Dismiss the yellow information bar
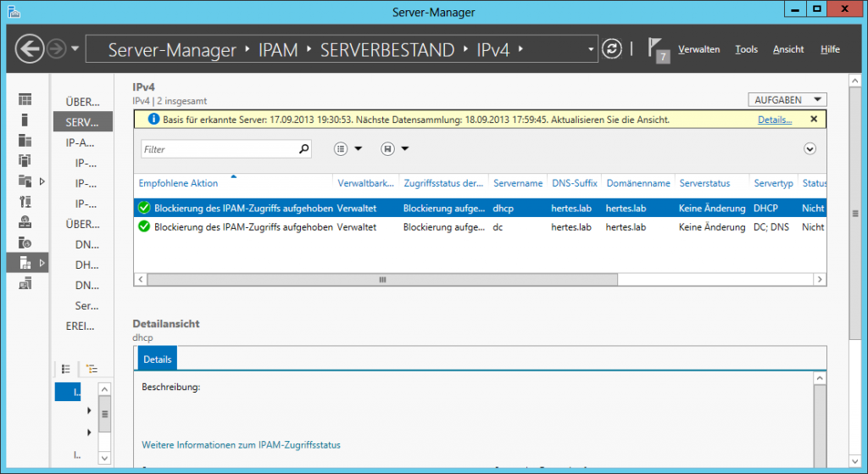This screenshot has width=868, height=474. point(814,120)
